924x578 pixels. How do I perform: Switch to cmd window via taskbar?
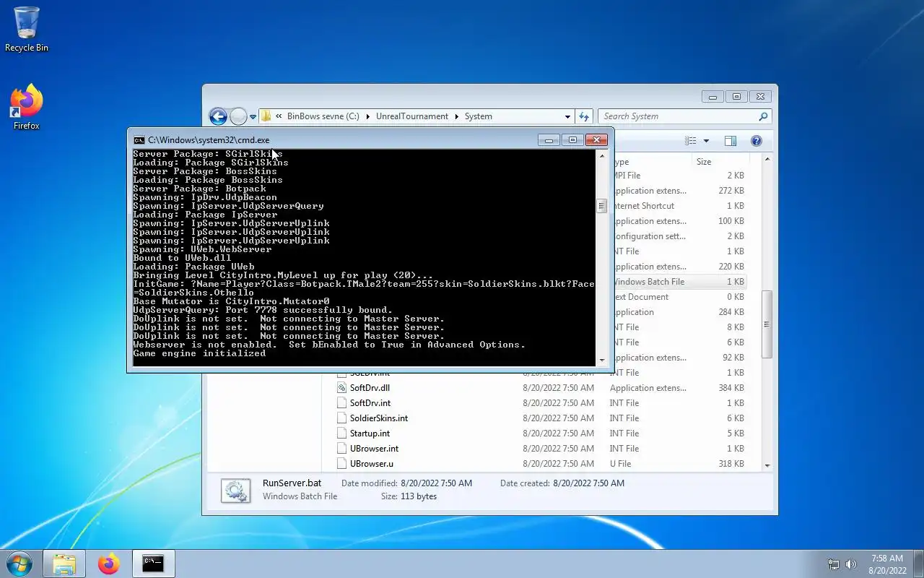click(153, 564)
